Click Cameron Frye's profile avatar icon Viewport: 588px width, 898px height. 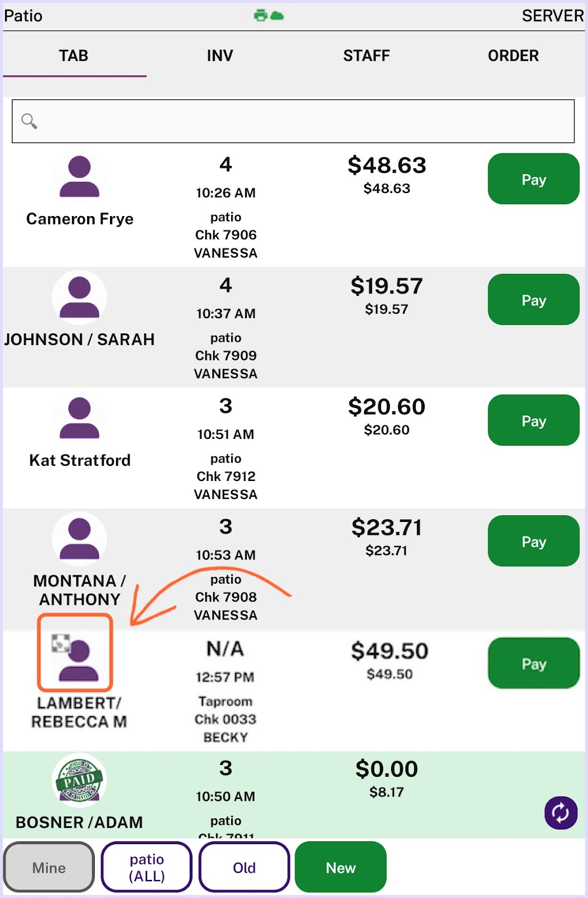pos(79,177)
